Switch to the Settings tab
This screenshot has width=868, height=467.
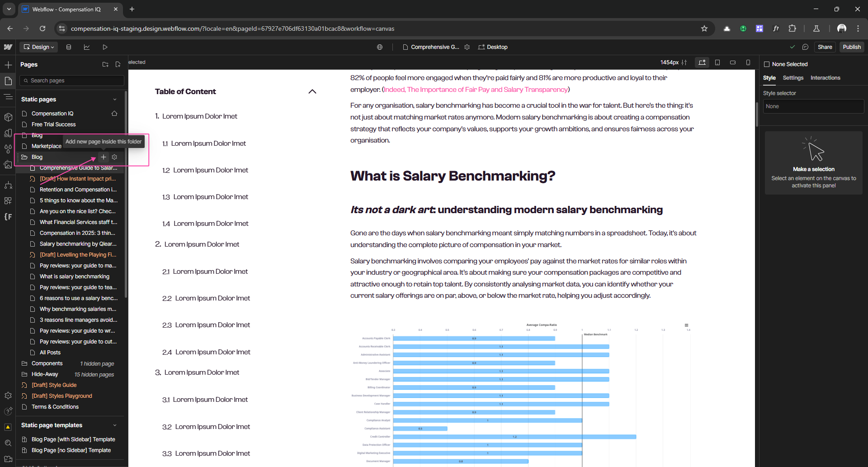793,78
